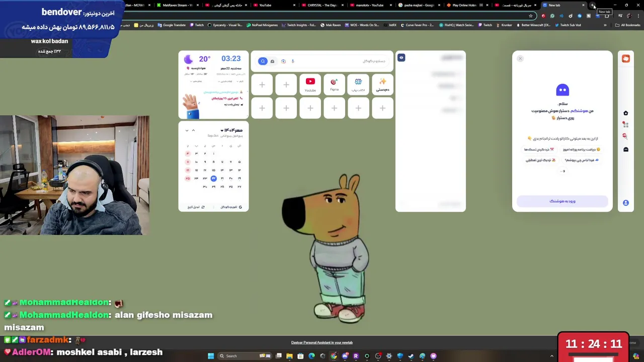Click the home icon in right sidebar
644x362 pixels.
tap(626, 113)
